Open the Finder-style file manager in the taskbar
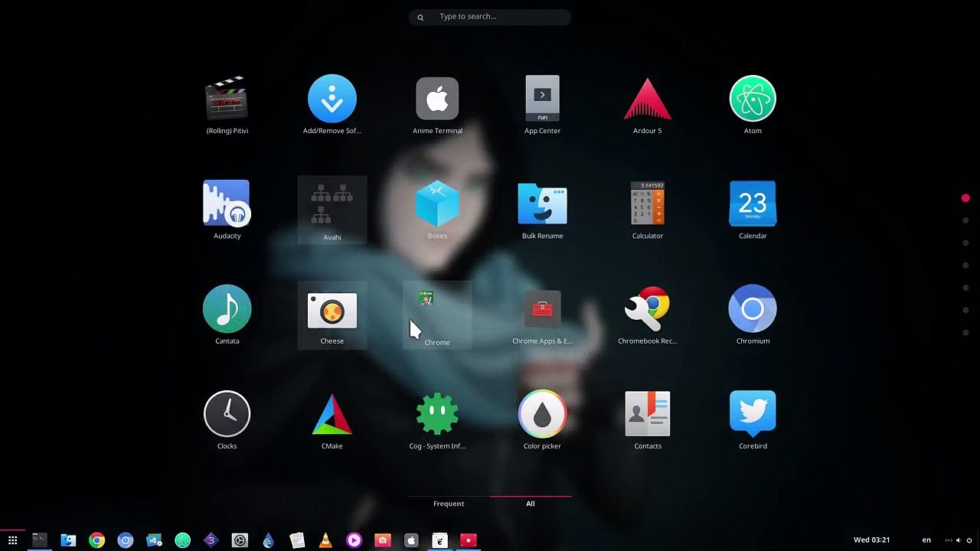Viewport: 980px width, 551px height. tap(68, 540)
